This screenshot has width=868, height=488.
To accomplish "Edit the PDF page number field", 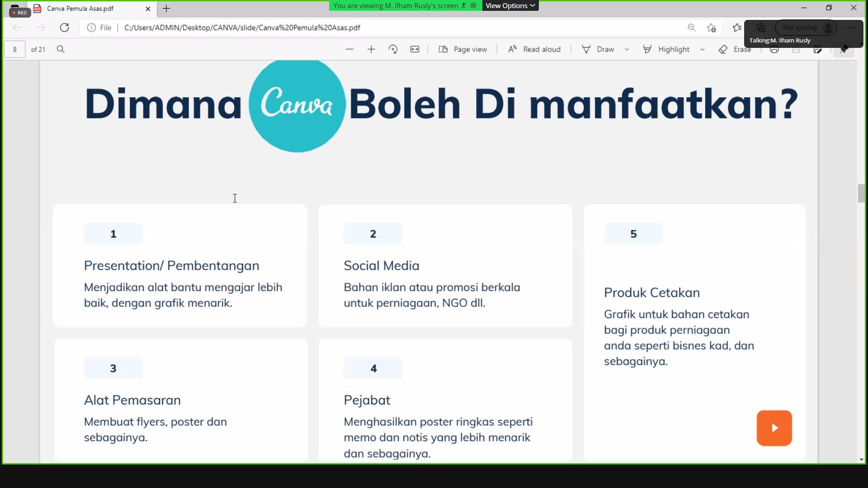I will [15, 49].
